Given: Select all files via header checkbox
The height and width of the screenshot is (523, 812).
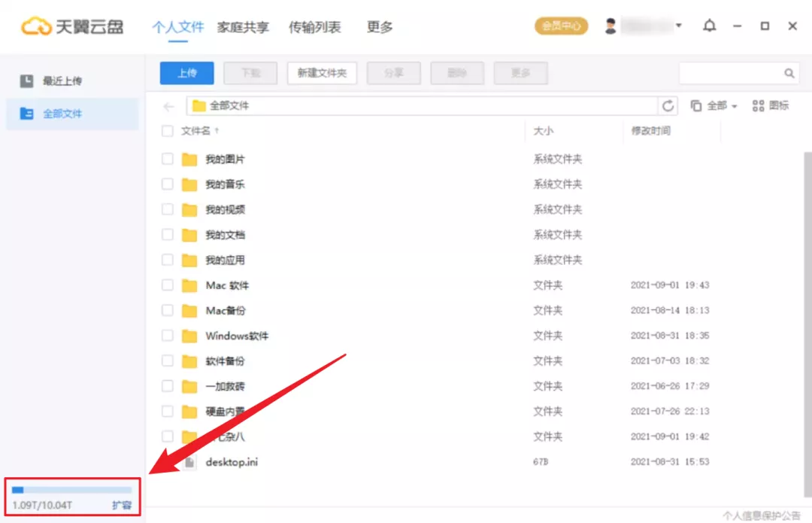Looking at the screenshot, I should 167,130.
